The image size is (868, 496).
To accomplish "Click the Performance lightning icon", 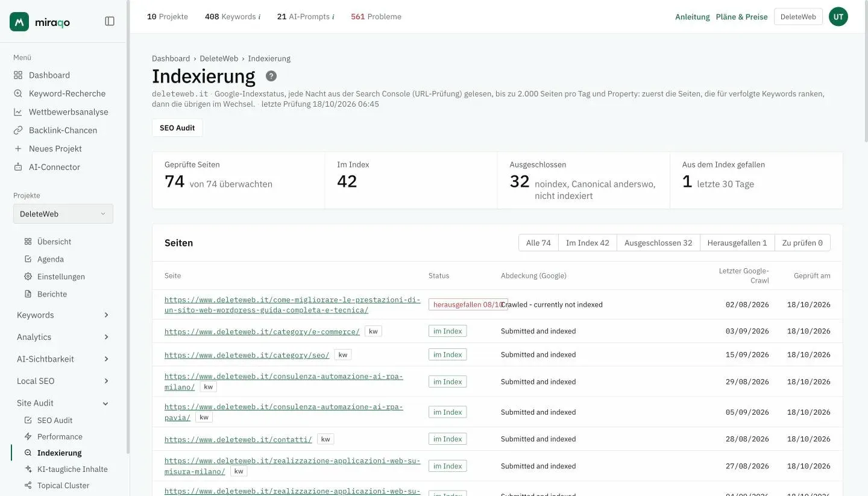I will click(x=28, y=436).
